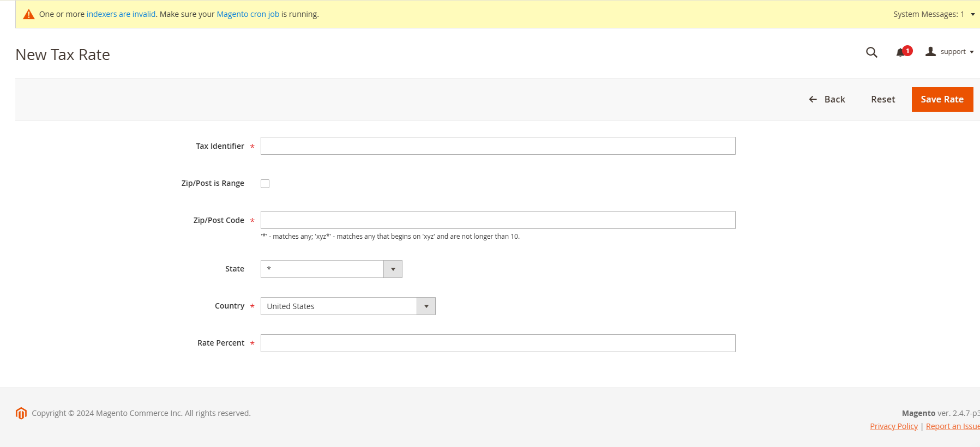The height and width of the screenshot is (447, 980).
Task: Click the search magnifier icon
Action: coord(871,52)
